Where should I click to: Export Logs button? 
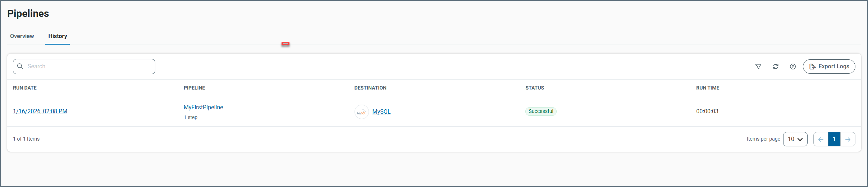(x=829, y=67)
